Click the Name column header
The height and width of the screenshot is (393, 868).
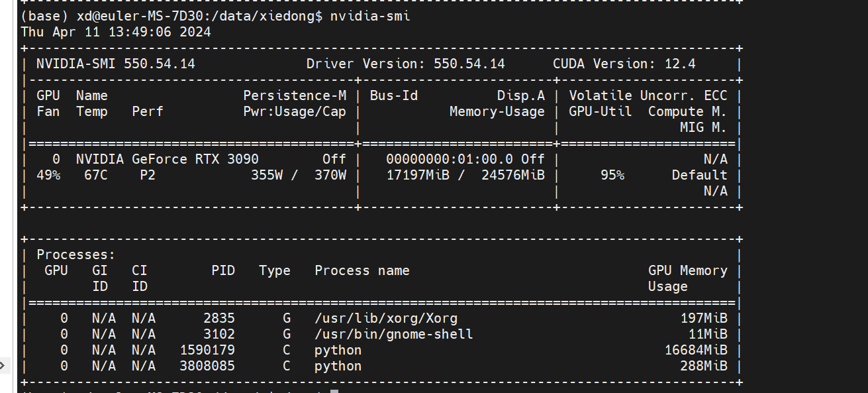(92, 95)
